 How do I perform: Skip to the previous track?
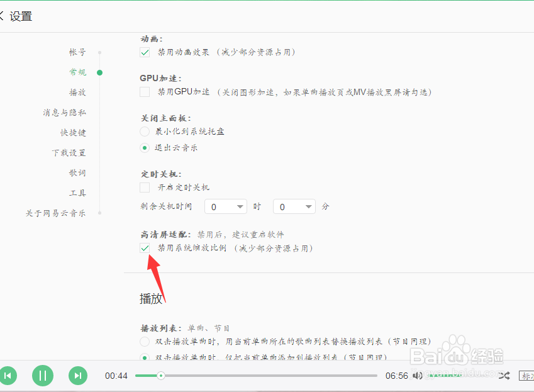pyautogui.click(x=8, y=376)
